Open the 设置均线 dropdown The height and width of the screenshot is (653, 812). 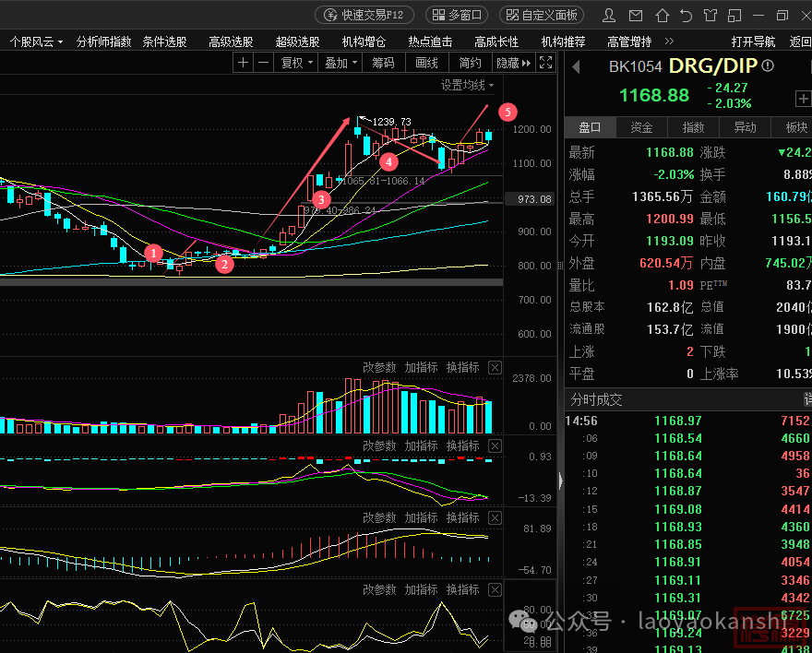[x=467, y=85]
